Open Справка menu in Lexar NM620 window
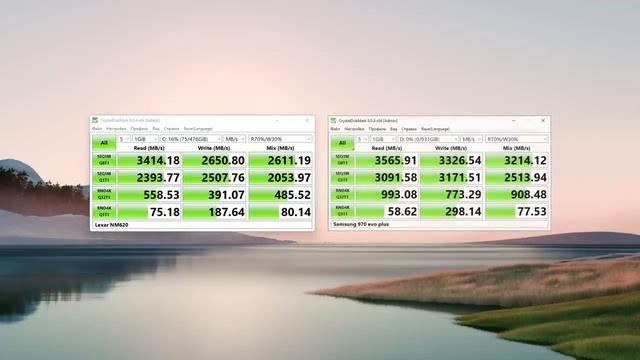This screenshot has height=360, width=640. coord(171,129)
